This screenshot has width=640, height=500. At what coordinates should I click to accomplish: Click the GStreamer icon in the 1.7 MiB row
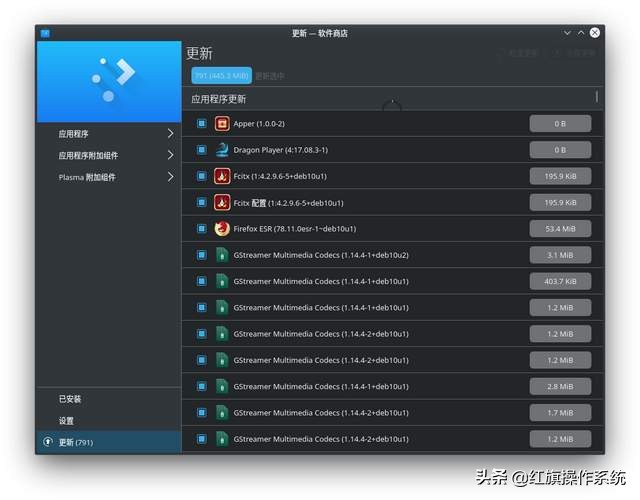(x=222, y=413)
